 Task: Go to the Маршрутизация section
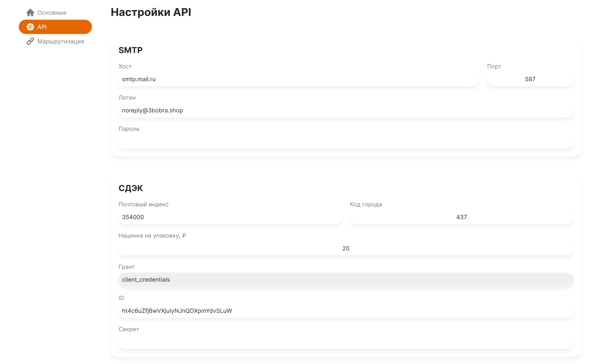tap(61, 41)
